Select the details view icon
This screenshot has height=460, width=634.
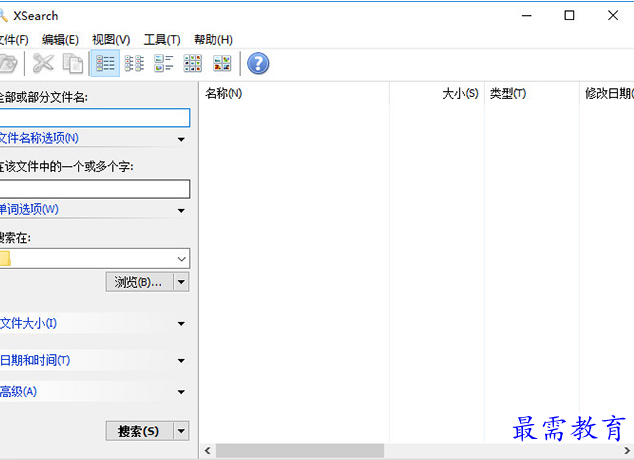point(105,63)
